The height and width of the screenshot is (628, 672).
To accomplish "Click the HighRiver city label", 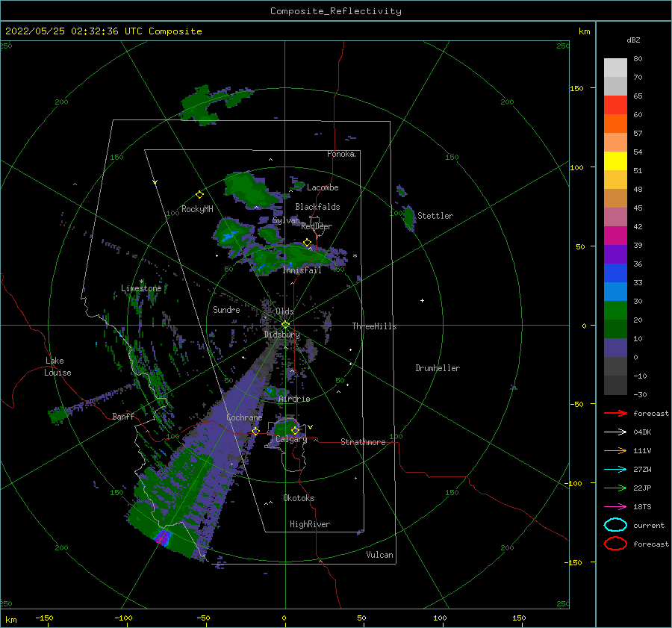I will click(x=310, y=524).
